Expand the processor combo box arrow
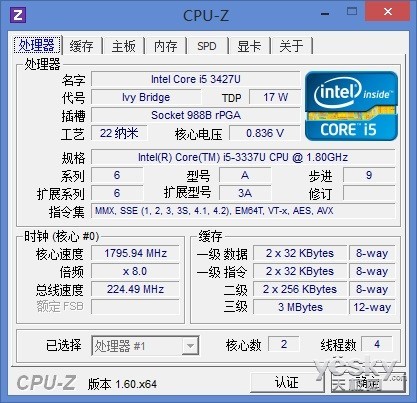Image resolution: width=417 pixels, height=403 pixels. (190, 346)
